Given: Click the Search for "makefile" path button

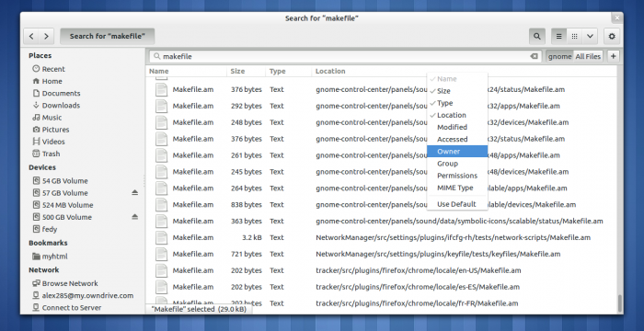Looking at the screenshot, I should pos(108,36).
